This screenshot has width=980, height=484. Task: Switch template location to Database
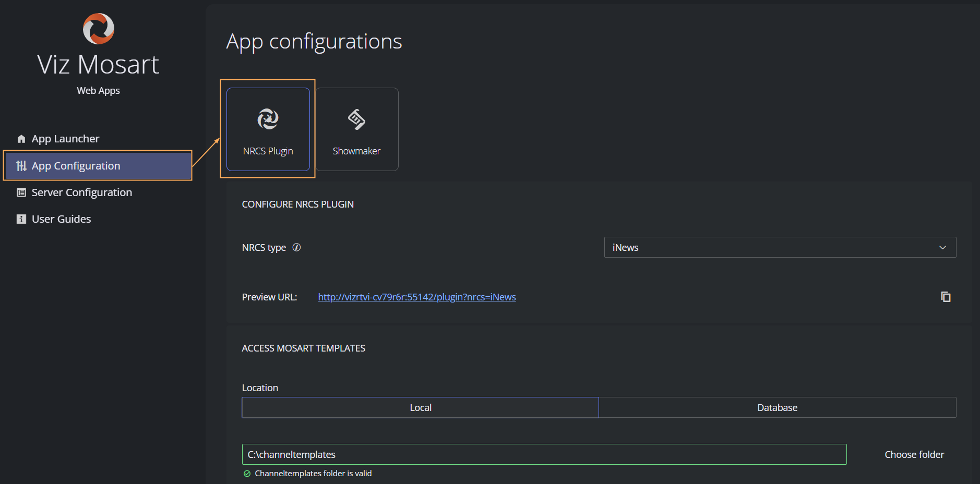(x=777, y=407)
